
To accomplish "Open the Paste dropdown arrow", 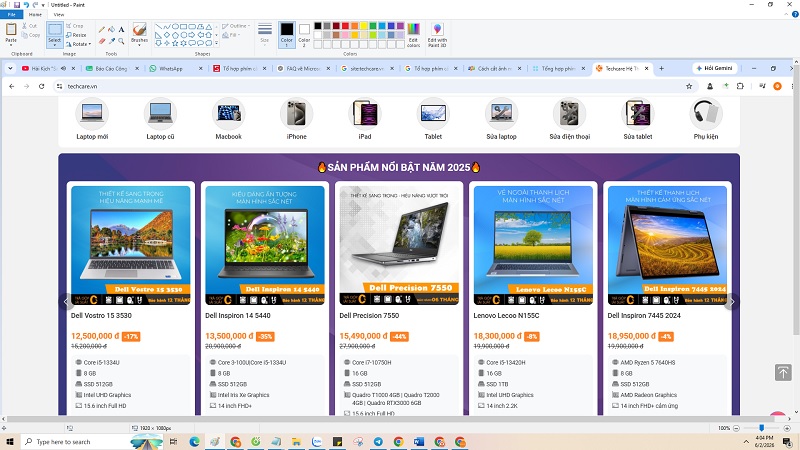I will click(x=11, y=43).
